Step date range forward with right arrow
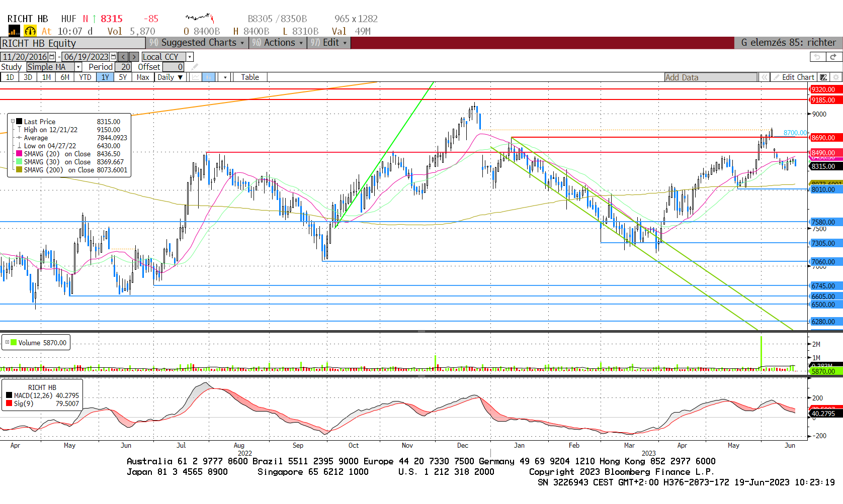Image resolution: width=843 pixels, height=504 pixels. tap(134, 57)
